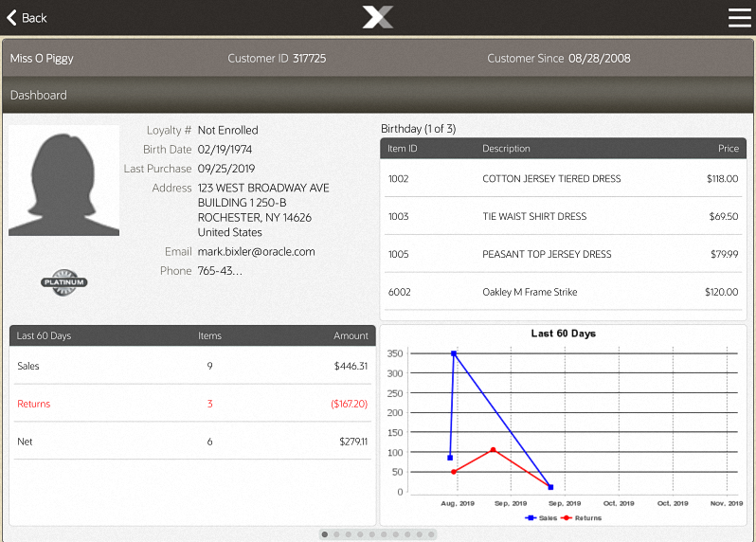Click the Sales row
Viewport: 756px width, 542px height.
pyautogui.click(x=192, y=366)
